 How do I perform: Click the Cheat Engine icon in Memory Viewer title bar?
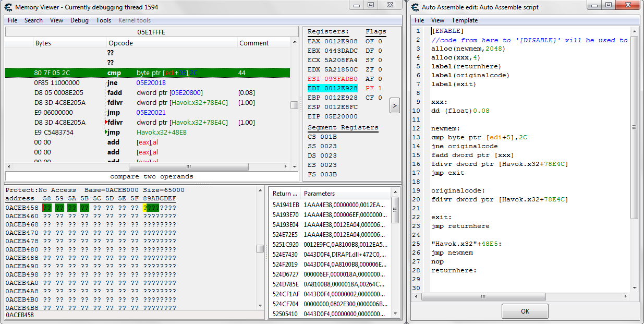pos(8,7)
